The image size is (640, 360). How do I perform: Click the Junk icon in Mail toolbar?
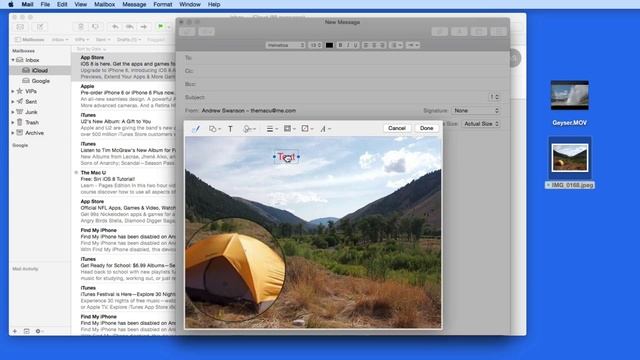click(95, 27)
